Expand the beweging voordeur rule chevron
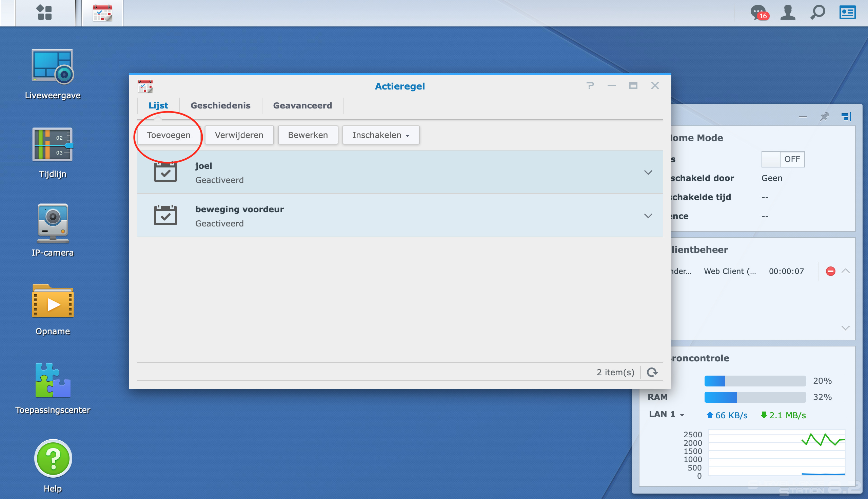The width and height of the screenshot is (868, 499). click(x=648, y=216)
